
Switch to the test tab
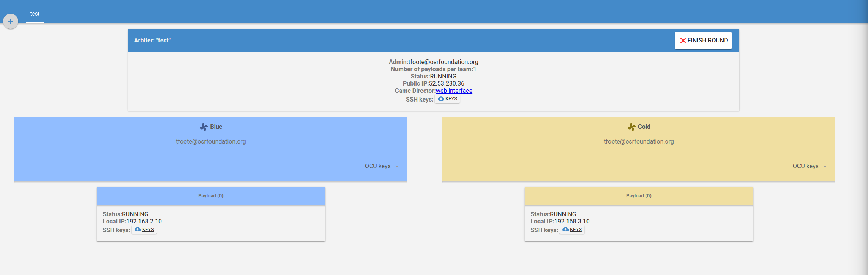35,14
